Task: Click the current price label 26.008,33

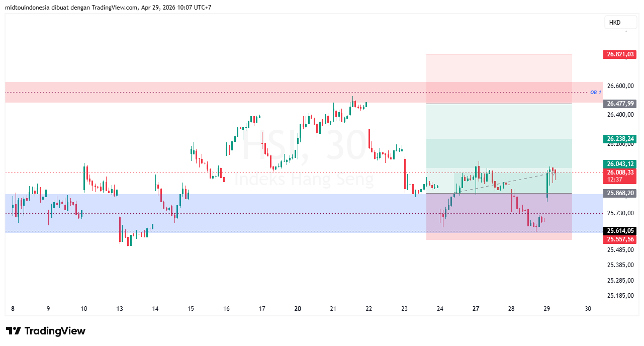Action: point(619,173)
